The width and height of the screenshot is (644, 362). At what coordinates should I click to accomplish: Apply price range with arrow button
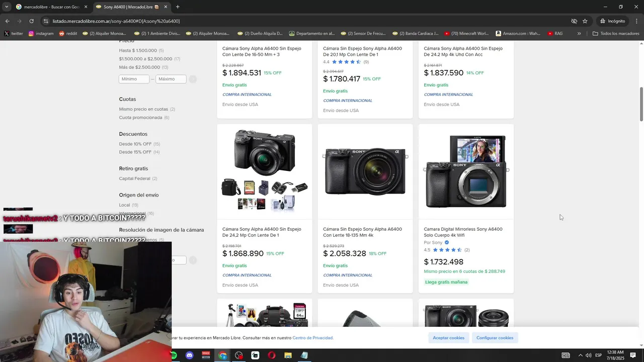tap(193, 79)
